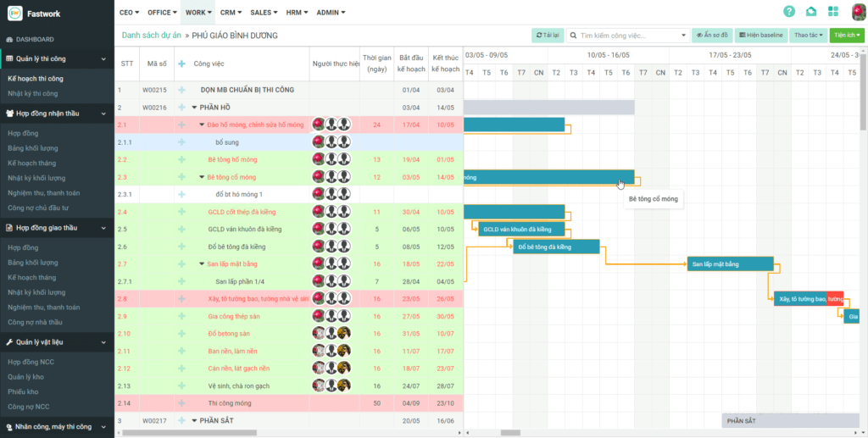Open the inbox mail icon in header
This screenshot has width=868, height=438.
811,12
